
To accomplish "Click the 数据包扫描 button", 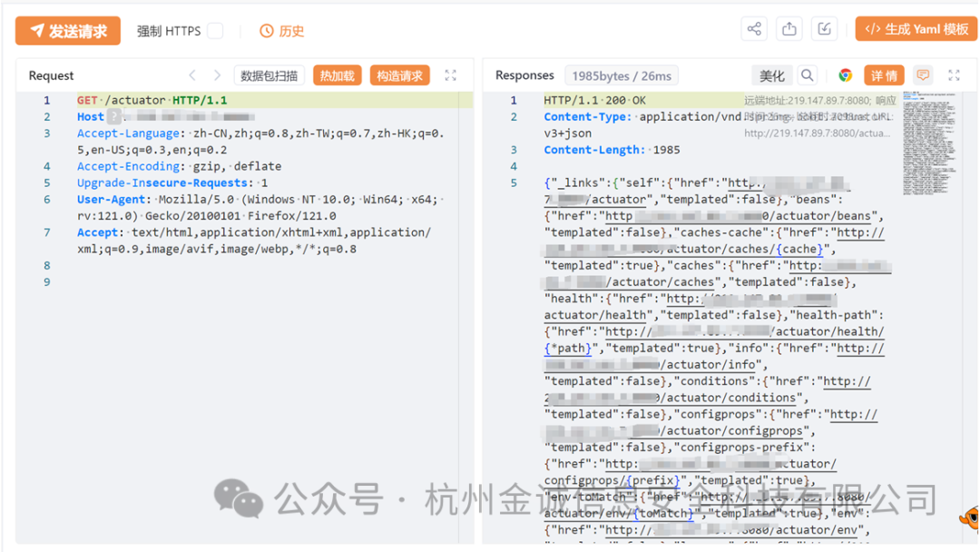I will point(269,75).
